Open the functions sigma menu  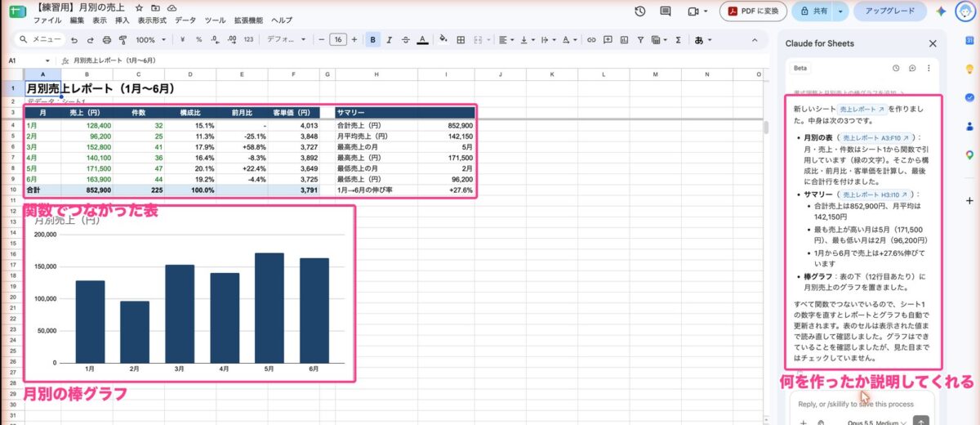click(679, 39)
